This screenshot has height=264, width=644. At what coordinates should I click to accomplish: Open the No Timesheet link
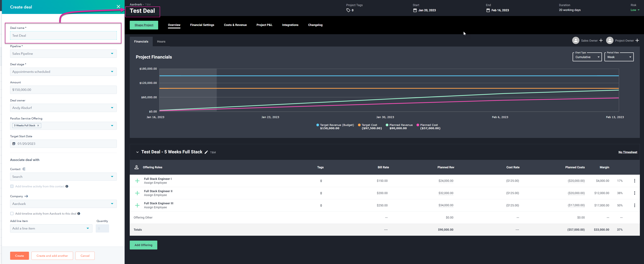628,152
